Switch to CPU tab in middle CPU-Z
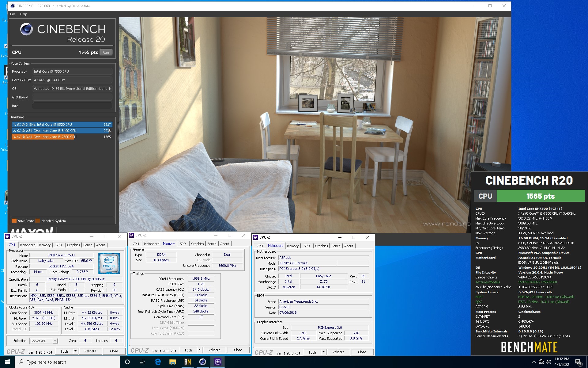Image resolution: width=588 pixels, height=368 pixels. point(136,244)
